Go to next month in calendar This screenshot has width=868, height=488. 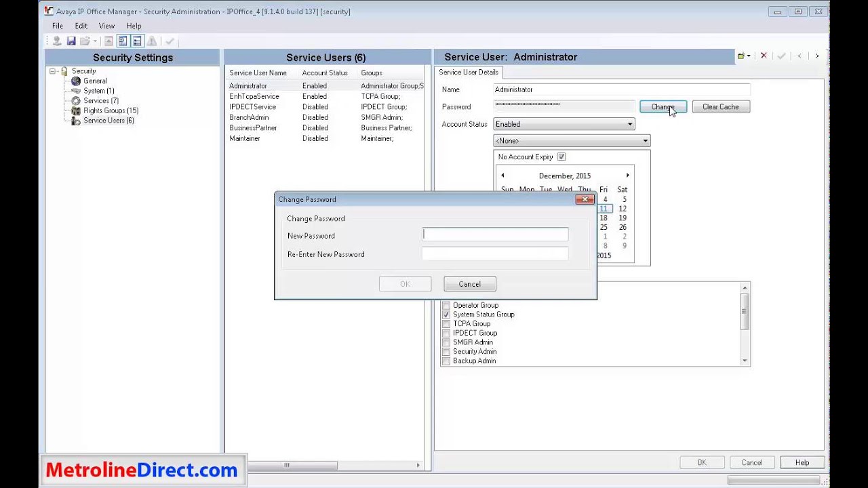[x=627, y=176]
